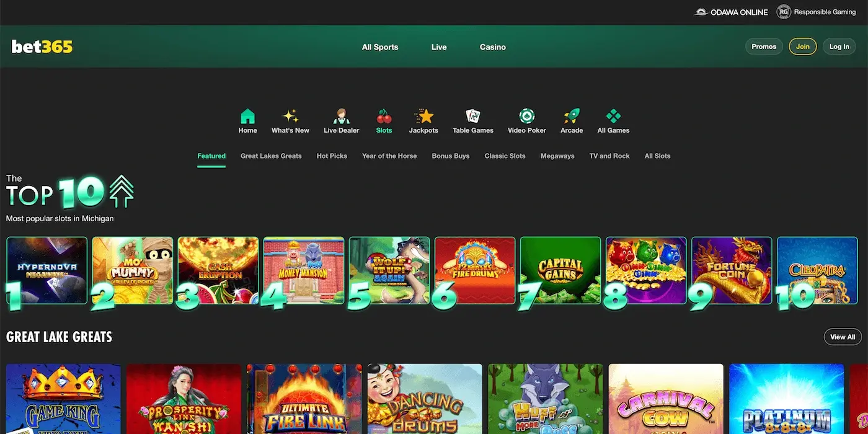Open the Home category icon
The width and height of the screenshot is (868, 434).
247,116
